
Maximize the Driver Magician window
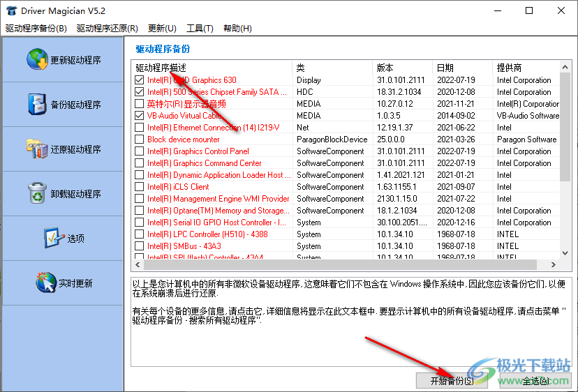point(529,10)
